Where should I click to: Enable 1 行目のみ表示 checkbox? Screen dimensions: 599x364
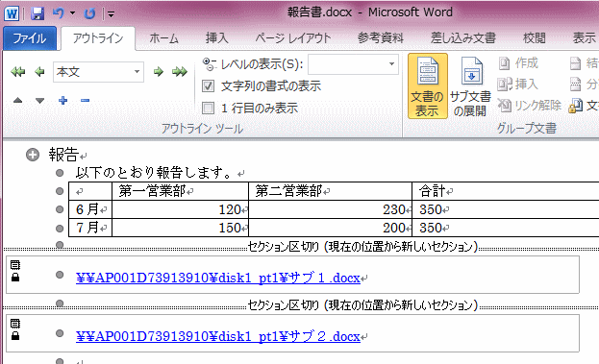click(x=209, y=109)
